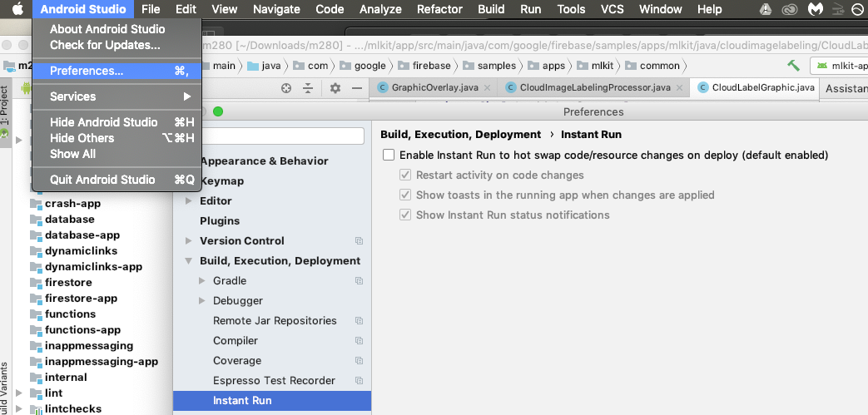Open the Assistant side tab
Image resolution: width=868 pixels, height=415 pixels.
pos(846,88)
